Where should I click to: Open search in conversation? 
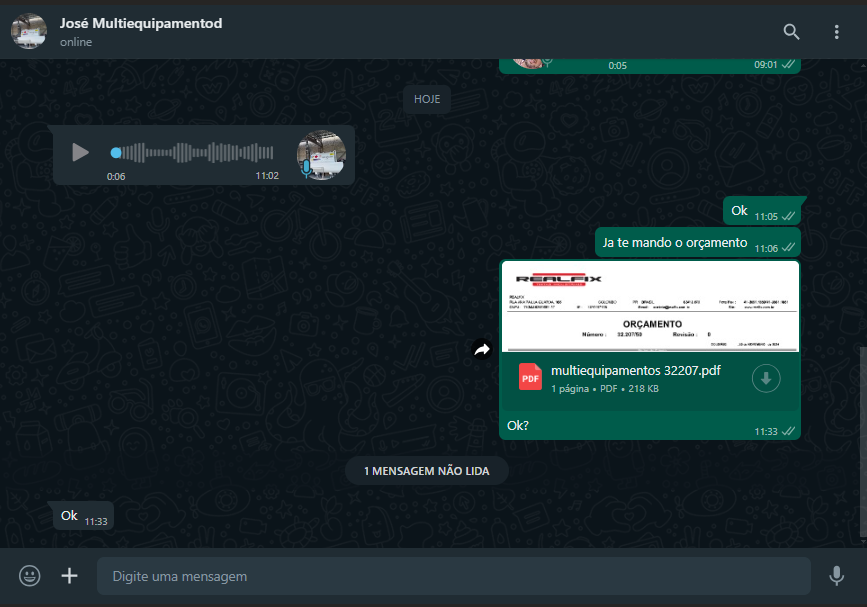791,32
